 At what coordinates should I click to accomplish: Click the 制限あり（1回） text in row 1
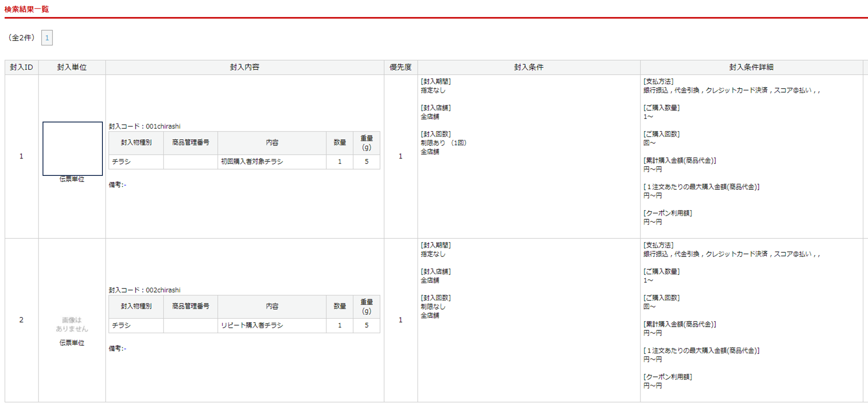pyautogui.click(x=444, y=143)
